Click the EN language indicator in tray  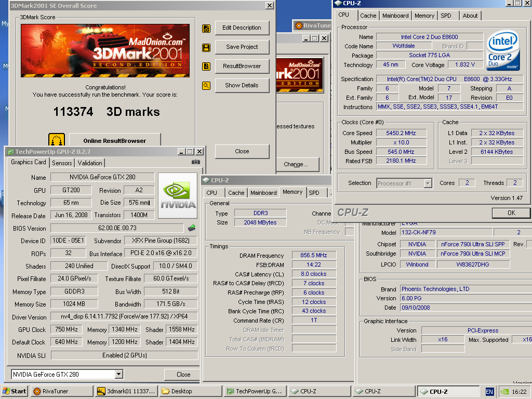(x=489, y=392)
